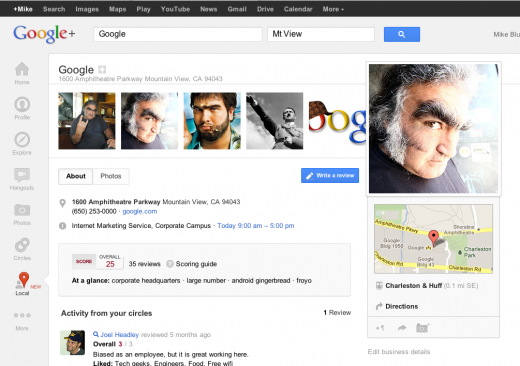Click the Directions link

pos(402,306)
